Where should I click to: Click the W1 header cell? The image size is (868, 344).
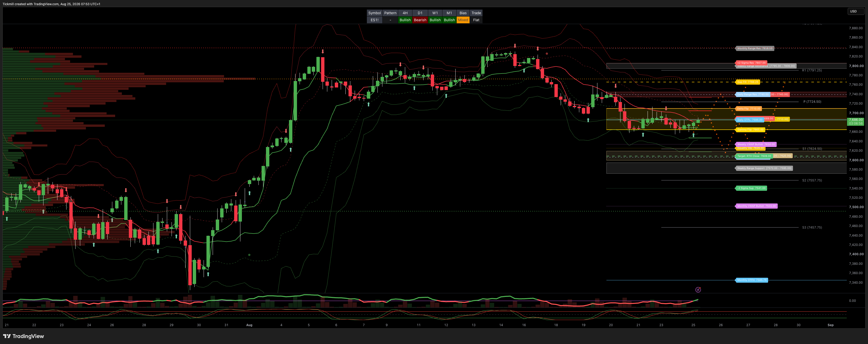click(435, 13)
